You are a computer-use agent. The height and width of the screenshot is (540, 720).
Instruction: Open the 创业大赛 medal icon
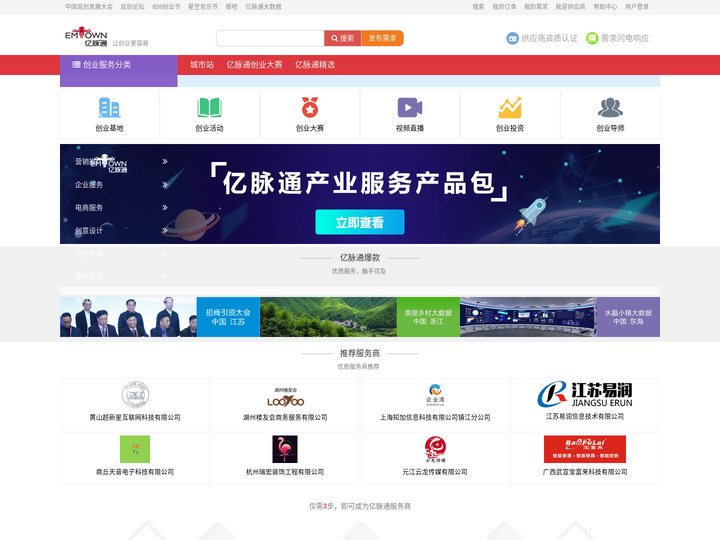click(x=310, y=108)
